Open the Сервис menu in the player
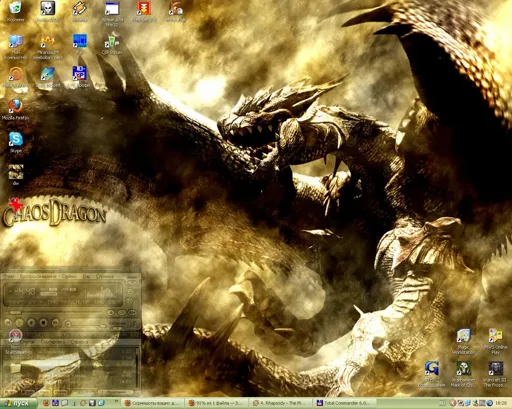 point(69,276)
